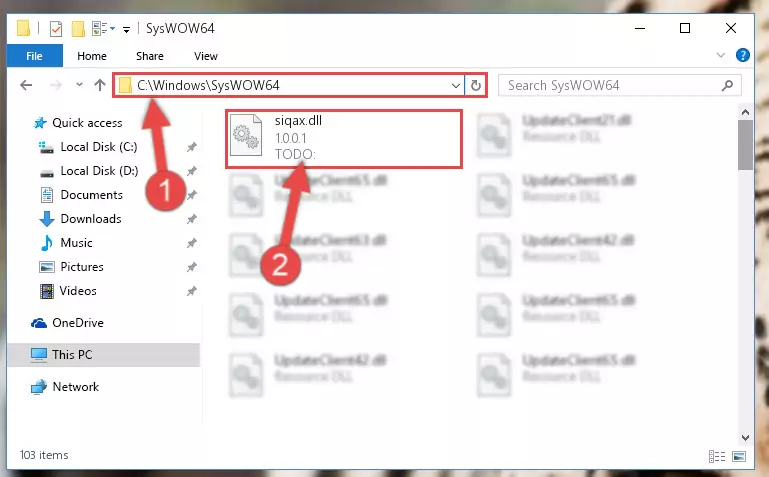Expand the ribbon with the chevron
The width and height of the screenshot is (769, 477).
(720, 55)
